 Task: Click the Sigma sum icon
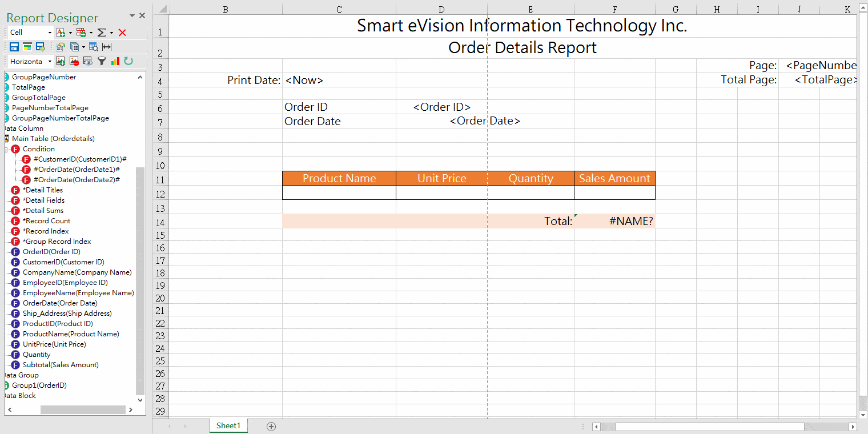tap(102, 33)
